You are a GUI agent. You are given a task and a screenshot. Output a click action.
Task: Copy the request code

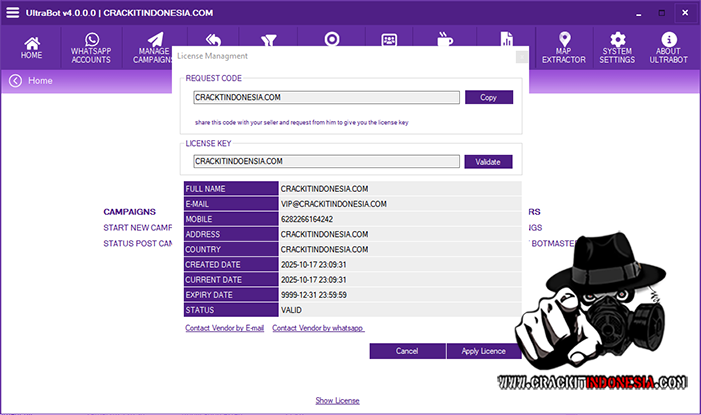pyautogui.click(x=488, y=98)
